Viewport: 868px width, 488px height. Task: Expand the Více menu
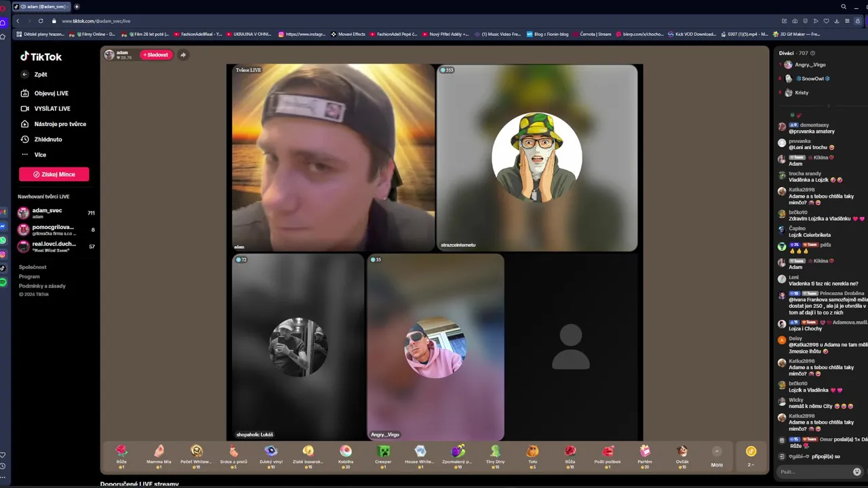click(x=34, y=155)
